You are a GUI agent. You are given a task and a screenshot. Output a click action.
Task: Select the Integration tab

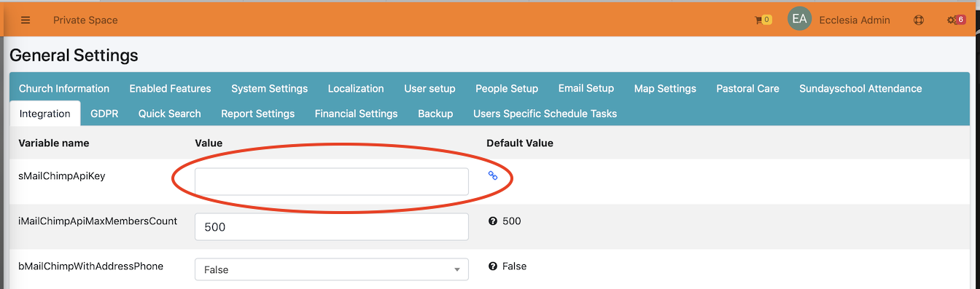point(45,114)
